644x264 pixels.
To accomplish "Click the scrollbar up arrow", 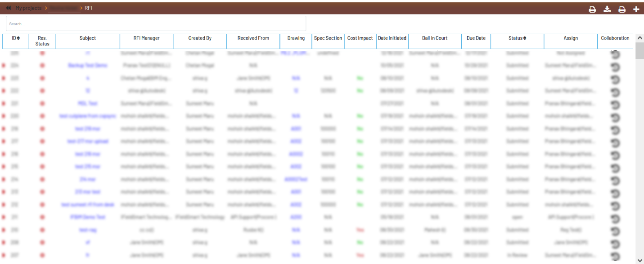I will pos(639,37).
